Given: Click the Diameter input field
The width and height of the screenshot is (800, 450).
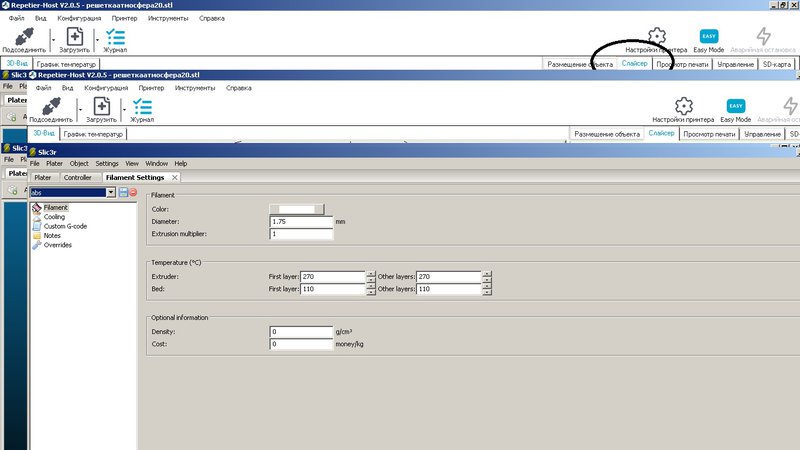Looking at the screenshot, I should coord(301,221).
